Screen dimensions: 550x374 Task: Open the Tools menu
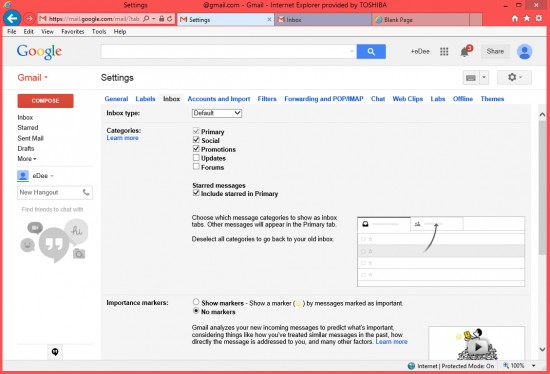tap(99, 32)
